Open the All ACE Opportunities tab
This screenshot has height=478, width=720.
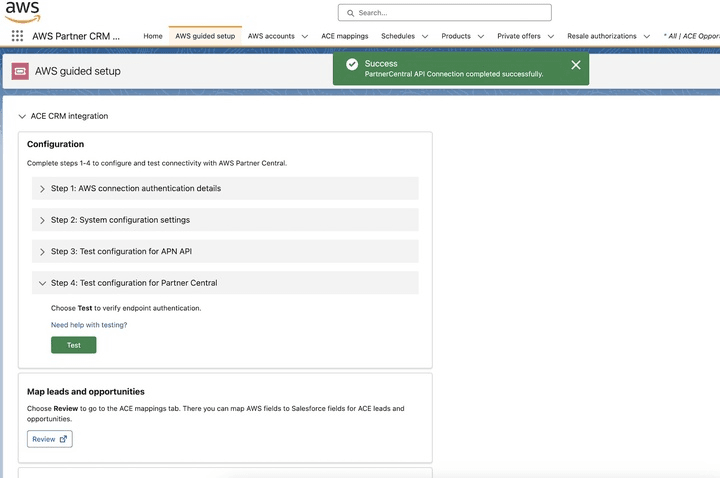point(692,36)
